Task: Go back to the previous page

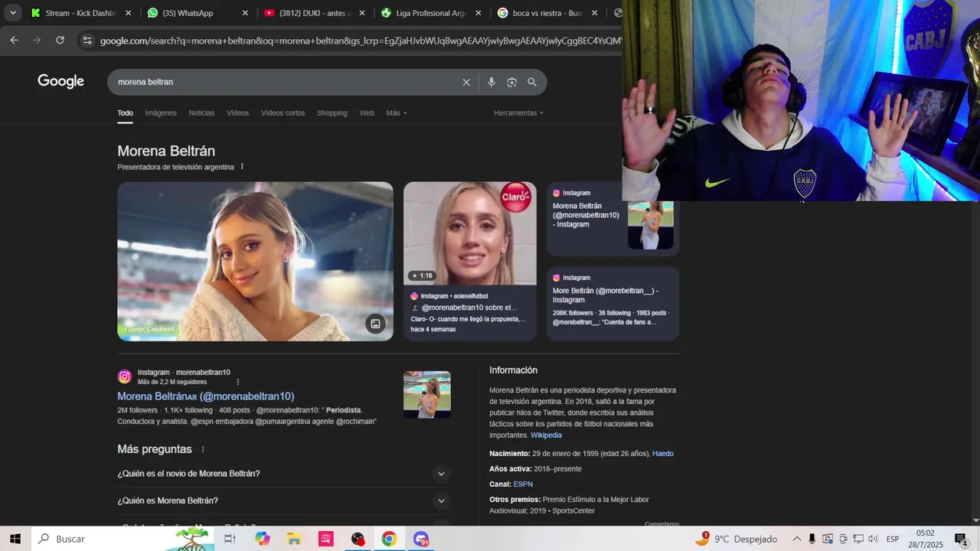Action: coord(14,41)
